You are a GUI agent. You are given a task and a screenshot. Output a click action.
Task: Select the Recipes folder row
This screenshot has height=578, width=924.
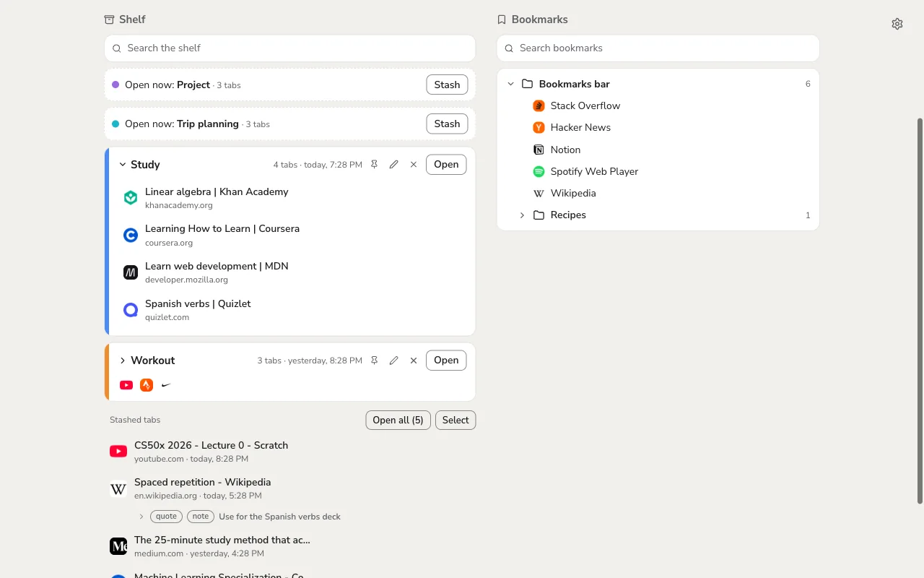coord(658,215)
